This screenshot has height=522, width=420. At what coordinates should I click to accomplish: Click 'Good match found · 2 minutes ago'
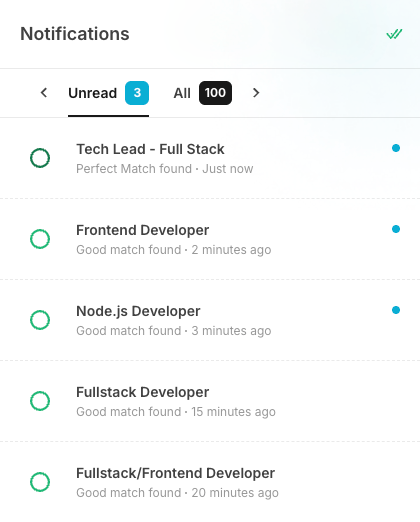pos(174,250)
